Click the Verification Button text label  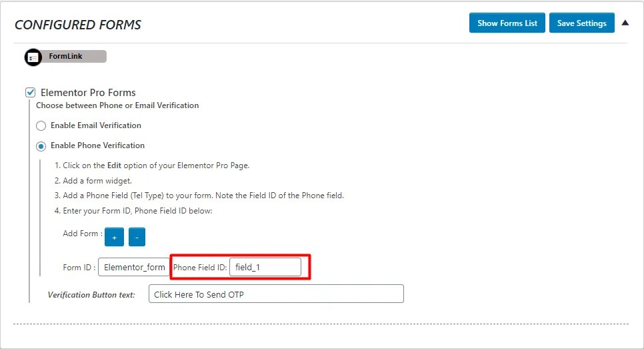[x=91, y=294]
